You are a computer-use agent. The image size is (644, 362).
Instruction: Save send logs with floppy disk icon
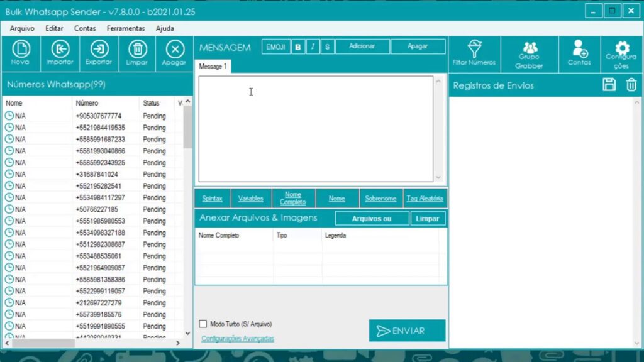609,85
